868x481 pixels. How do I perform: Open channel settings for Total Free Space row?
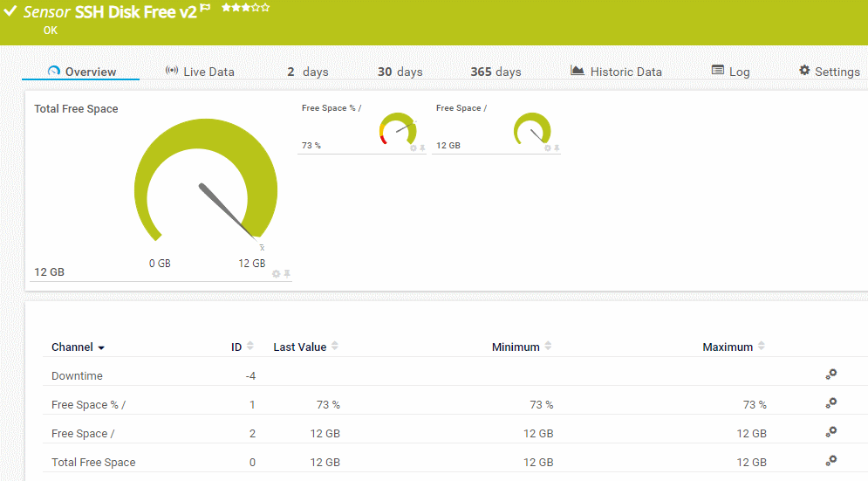coord(830,460)
